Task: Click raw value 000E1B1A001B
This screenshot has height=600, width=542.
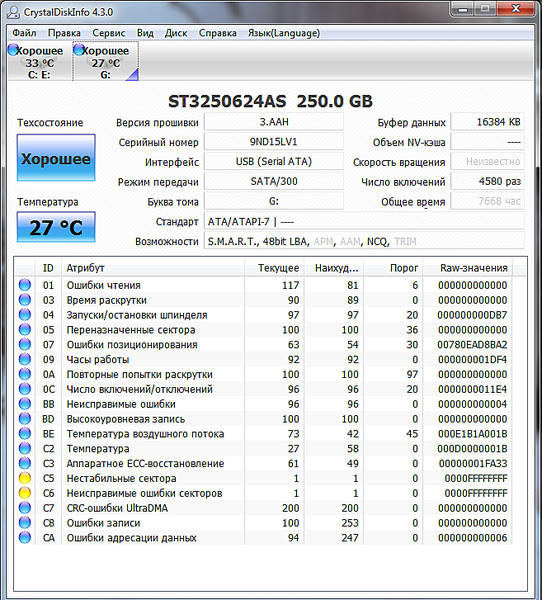Action: [472, 434]
